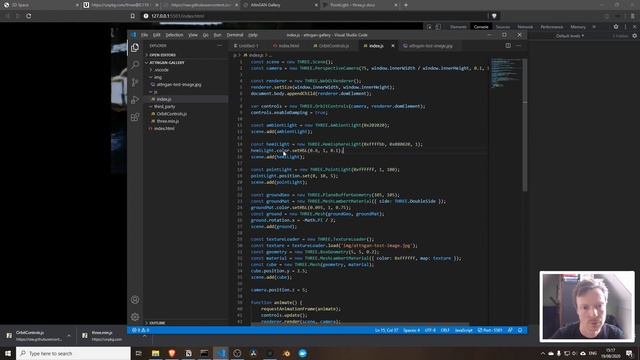Viewport: 640px width, 360px height.
Task: Open Run and Debug view in activity bar
Action: click(x=135, y=100)
